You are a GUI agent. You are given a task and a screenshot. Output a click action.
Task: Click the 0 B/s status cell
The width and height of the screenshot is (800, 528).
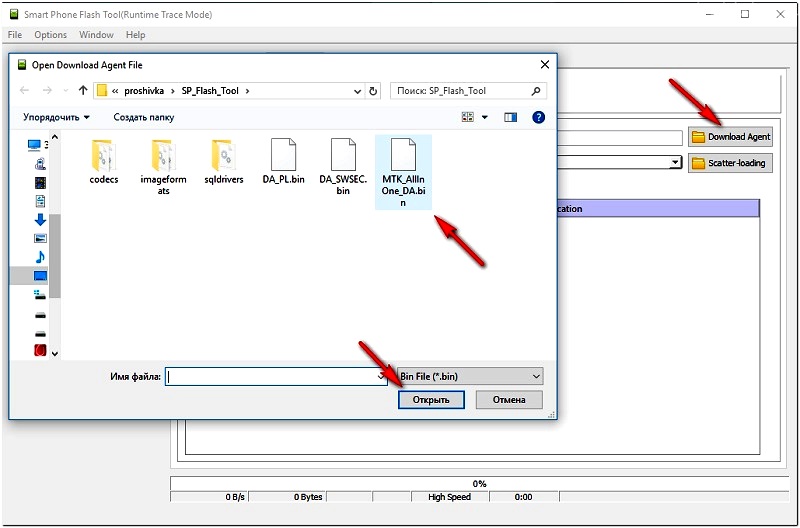coord(209,497)
